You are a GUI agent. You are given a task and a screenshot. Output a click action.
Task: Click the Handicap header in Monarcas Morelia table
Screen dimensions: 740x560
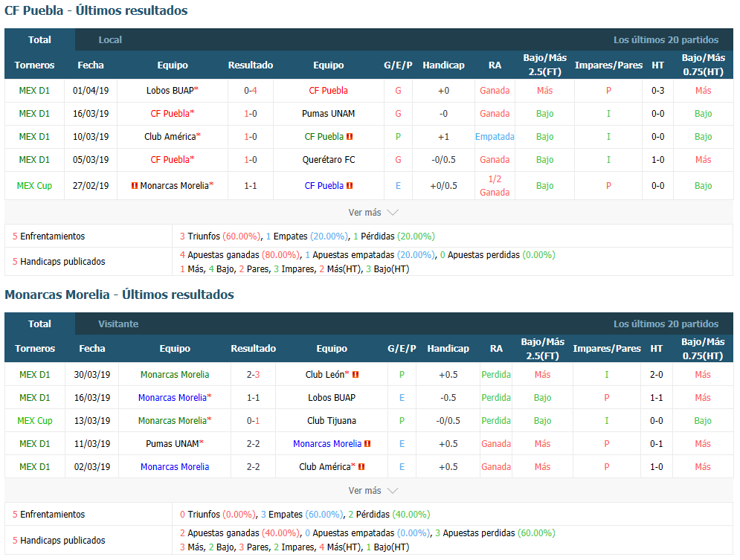[x=448, y=349]
